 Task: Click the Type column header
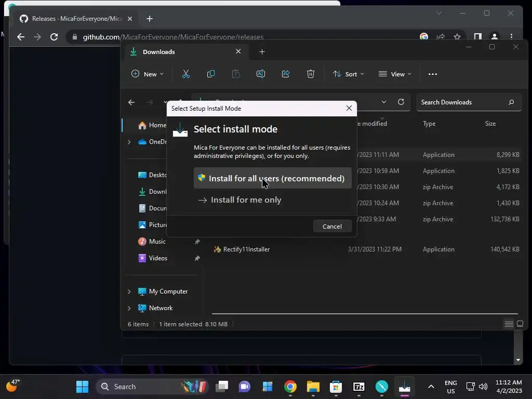(x=429, y=124)
